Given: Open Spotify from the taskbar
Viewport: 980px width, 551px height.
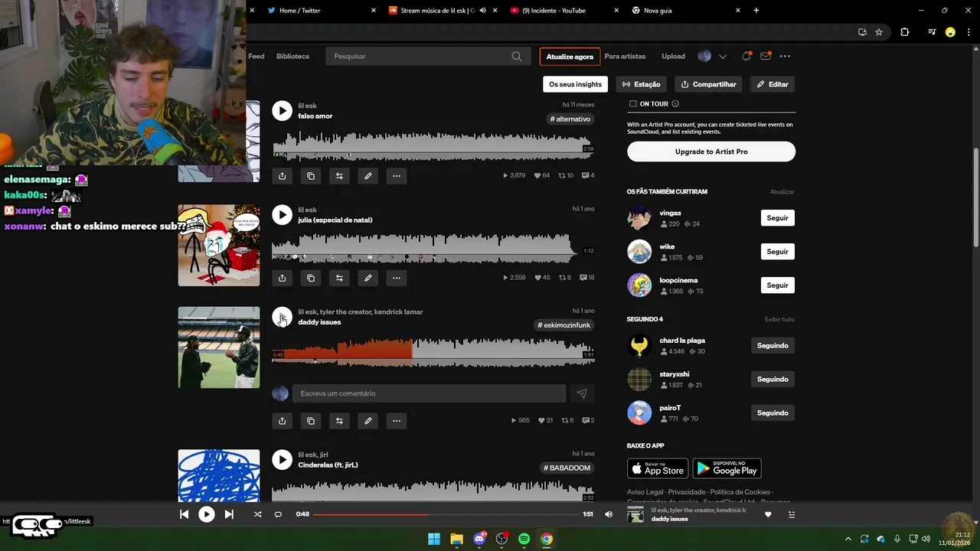Looking at the screenshot, I should [524, 539].
